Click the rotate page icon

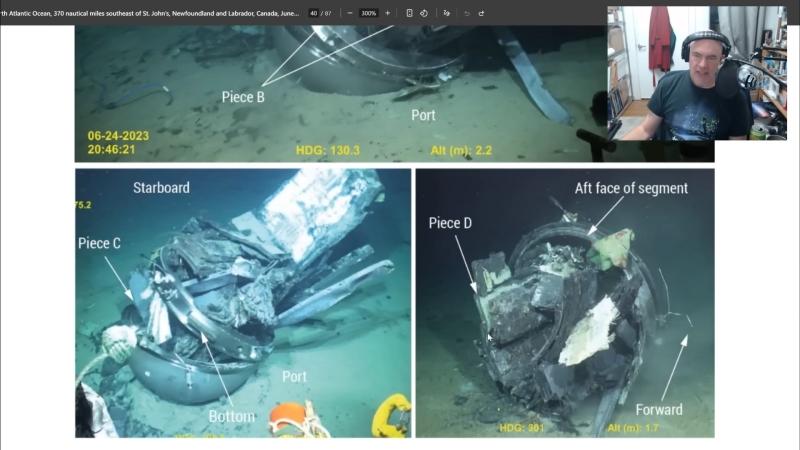pos(424,13)
